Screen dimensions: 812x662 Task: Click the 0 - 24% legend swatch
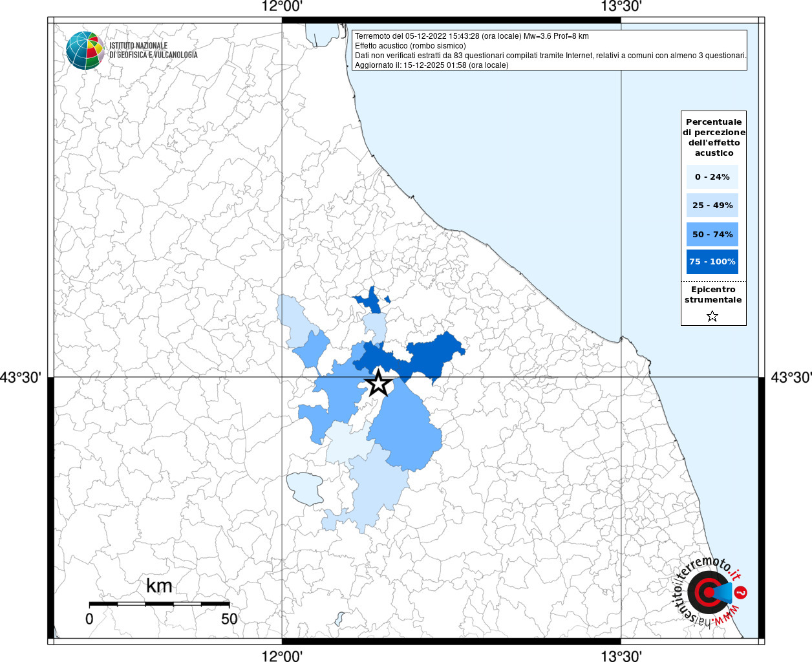click(x=712, y=176)
